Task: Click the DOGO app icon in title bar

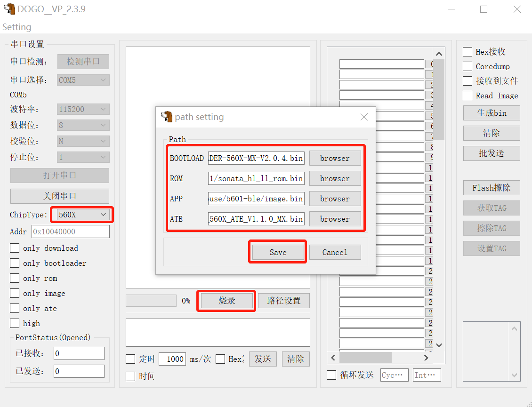Action: [x=9, y=9]
